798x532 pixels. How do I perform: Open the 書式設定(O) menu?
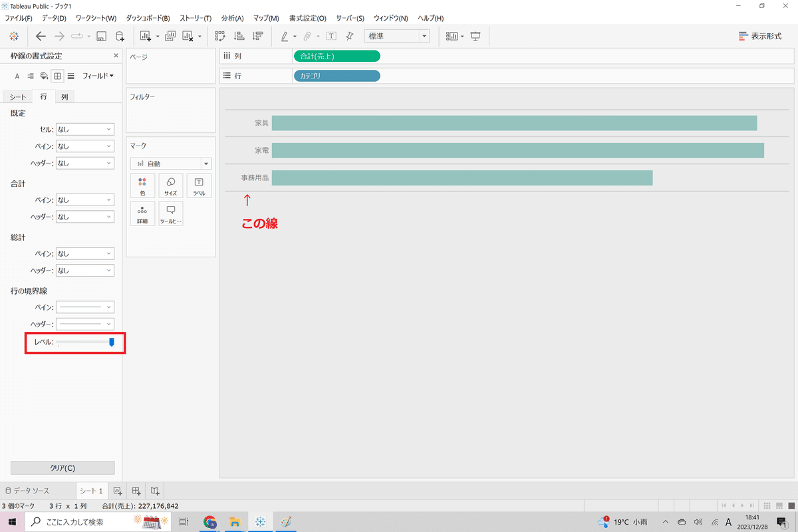pos(307,18)
